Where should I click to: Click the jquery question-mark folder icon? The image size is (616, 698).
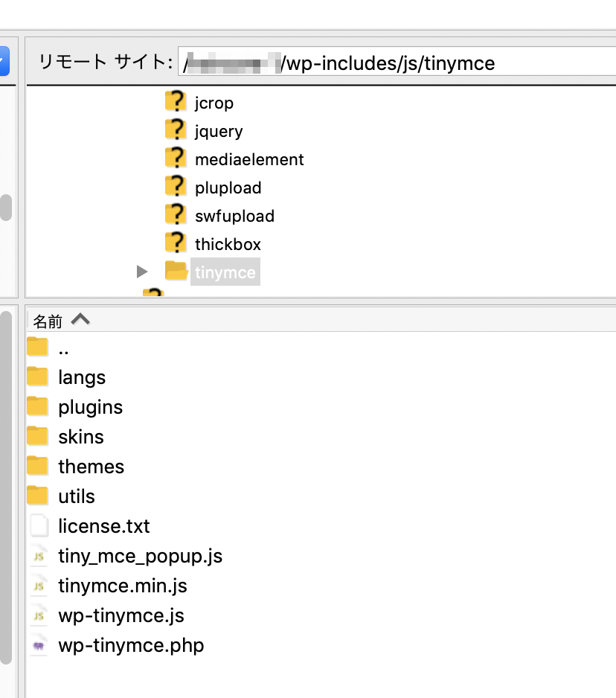click(x=175, y=130)
